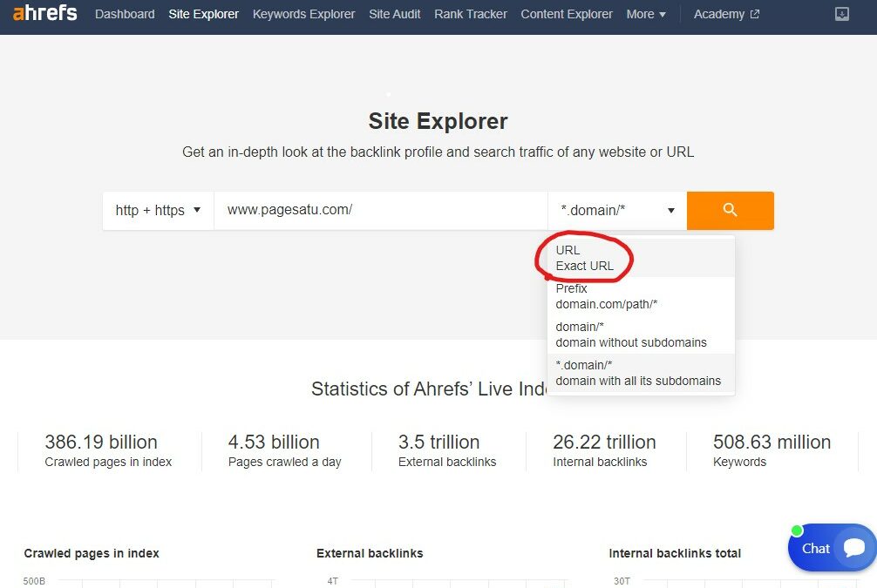This screenshot has width=877, height=588.
Task: Navigate to Site Audit
Action: [394, 14]
